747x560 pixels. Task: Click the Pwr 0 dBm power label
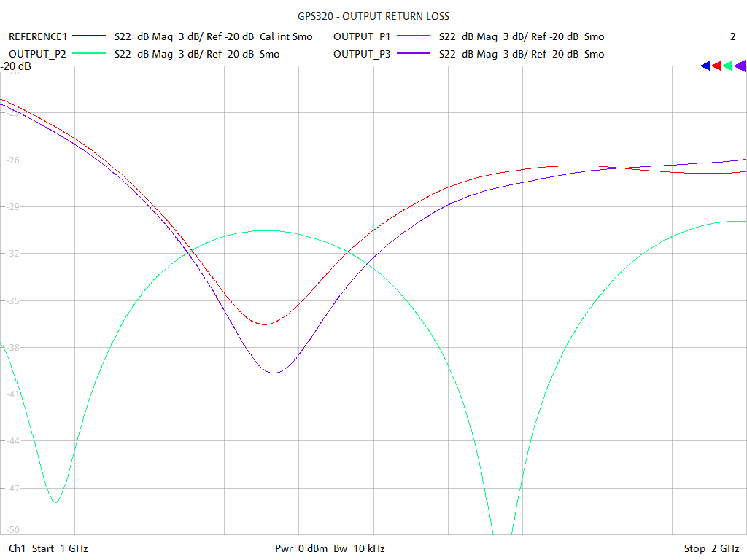(301, 548)
